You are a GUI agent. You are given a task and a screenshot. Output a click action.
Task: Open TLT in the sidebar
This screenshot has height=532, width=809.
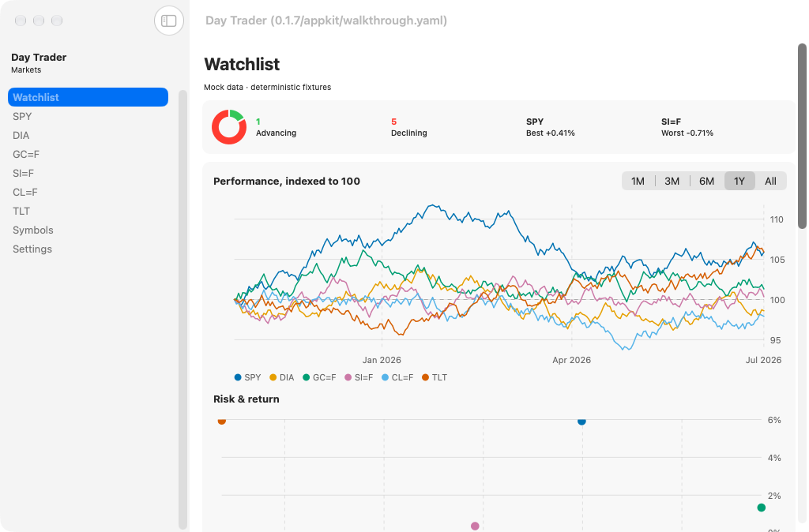(88, 211)
